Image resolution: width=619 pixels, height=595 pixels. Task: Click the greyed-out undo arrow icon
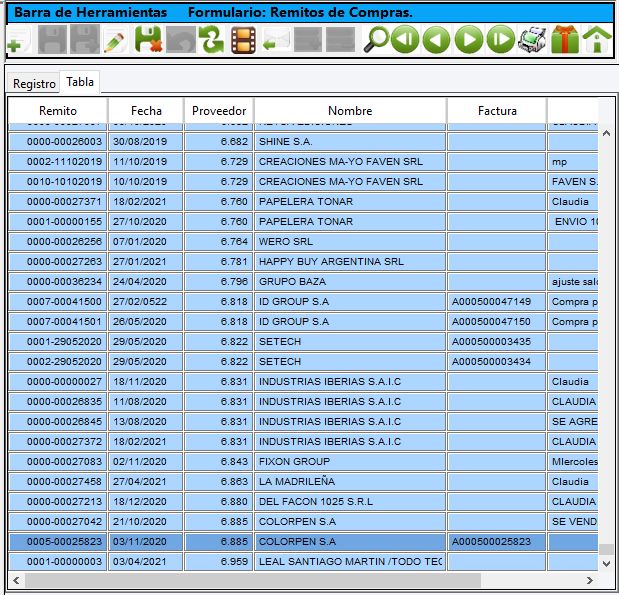[x=181, y=39]
